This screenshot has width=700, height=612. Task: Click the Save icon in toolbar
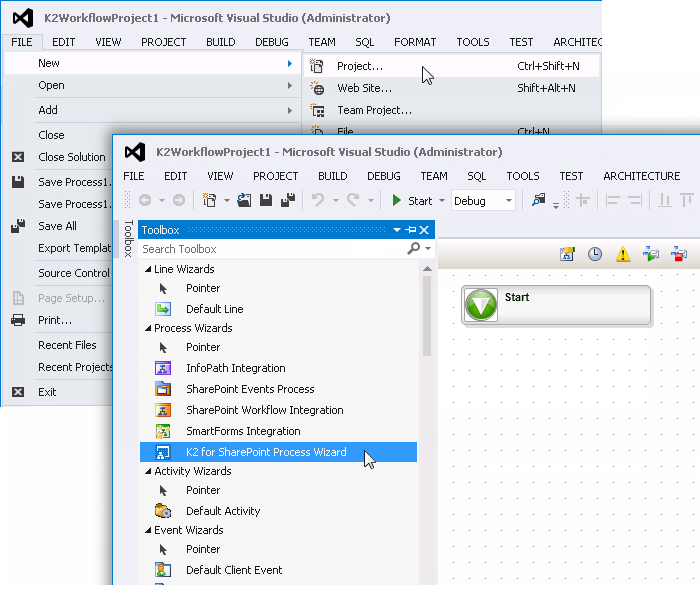coord(266,200)
